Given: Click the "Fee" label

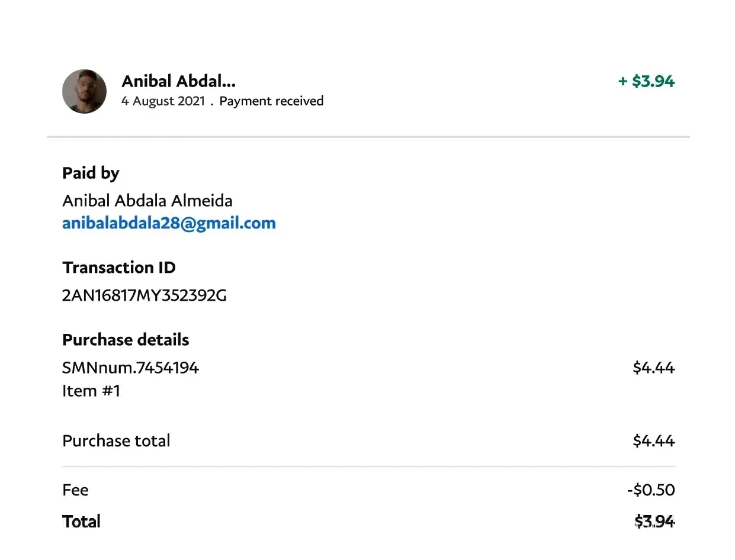Looking at the screenshot, I should click(75, 490).
